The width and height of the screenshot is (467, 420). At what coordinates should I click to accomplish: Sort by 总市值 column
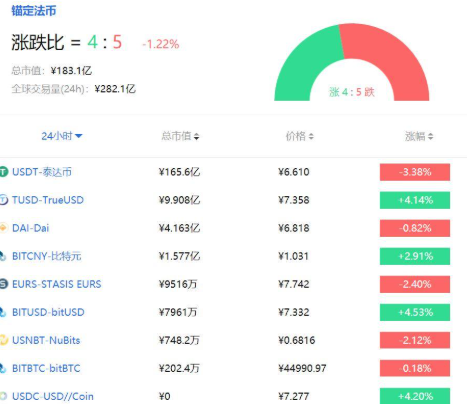pyautogui.click(x=180, y=136)
